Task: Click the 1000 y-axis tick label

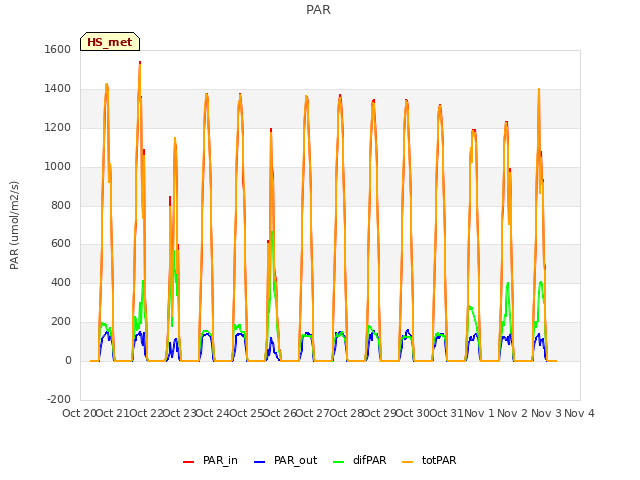Action: [58, 167]
